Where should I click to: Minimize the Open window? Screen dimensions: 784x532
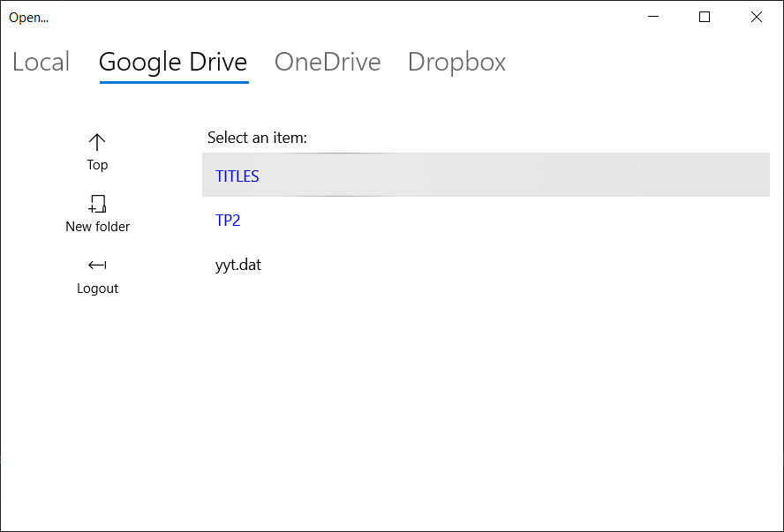[653, 17]
